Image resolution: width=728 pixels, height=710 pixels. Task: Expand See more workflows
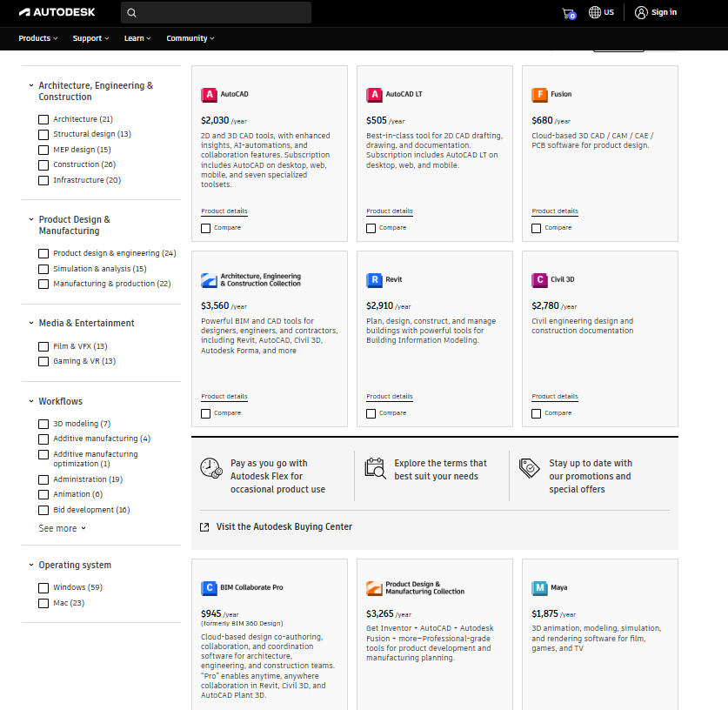pos(63,528)
